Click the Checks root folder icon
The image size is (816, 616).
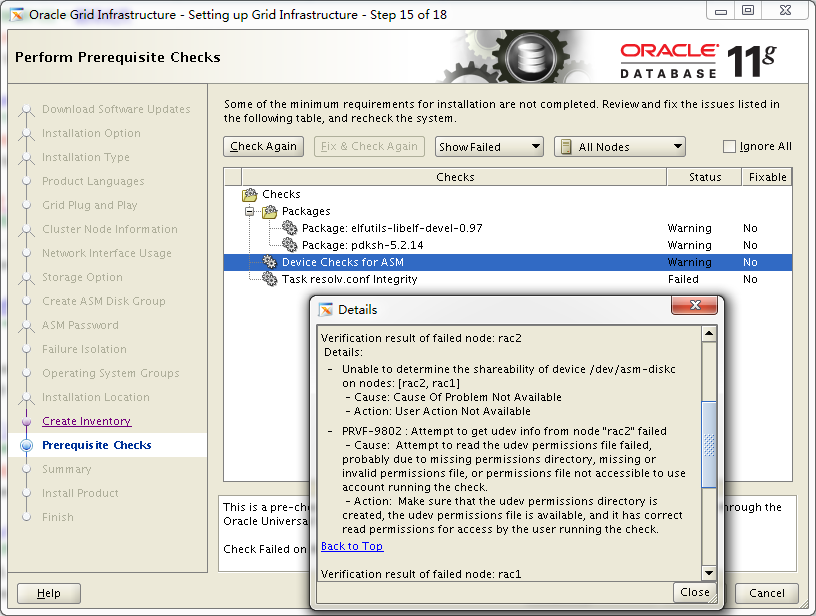pos(250,195)
